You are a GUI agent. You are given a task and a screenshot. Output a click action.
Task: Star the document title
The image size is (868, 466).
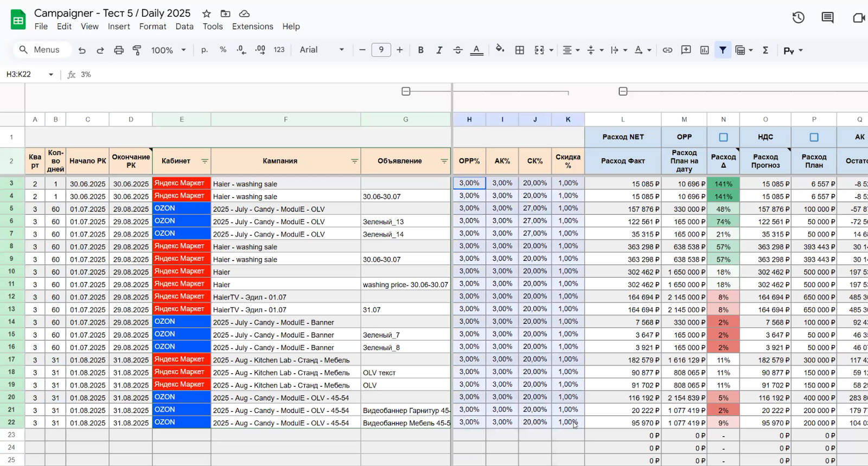[x=206, y=14]
